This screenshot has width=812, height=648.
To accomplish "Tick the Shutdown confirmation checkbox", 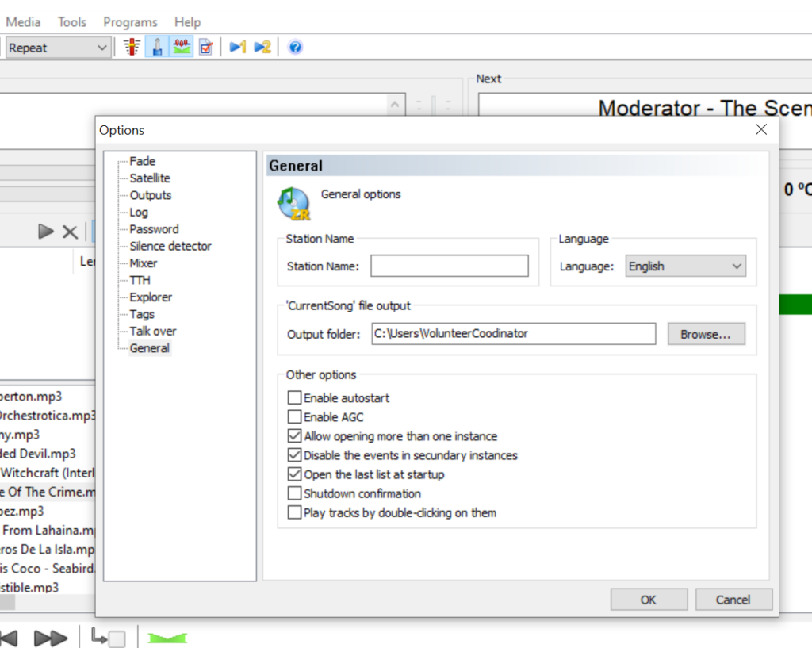I will pyautogui.click(x=295, y=493).
